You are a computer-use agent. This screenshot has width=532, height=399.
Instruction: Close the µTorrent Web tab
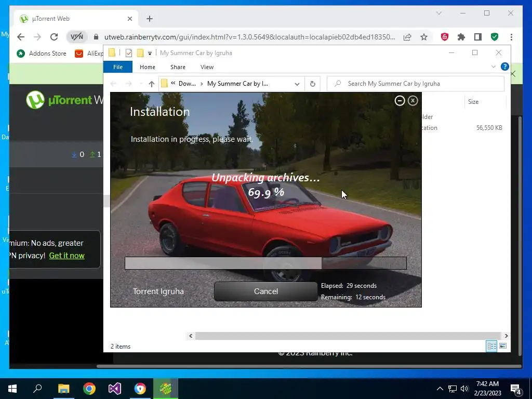tap(129, 19)
